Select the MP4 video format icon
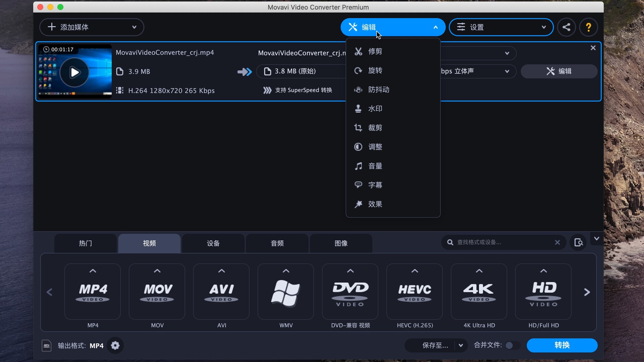The image size is (644, 362). click(93, 292)
